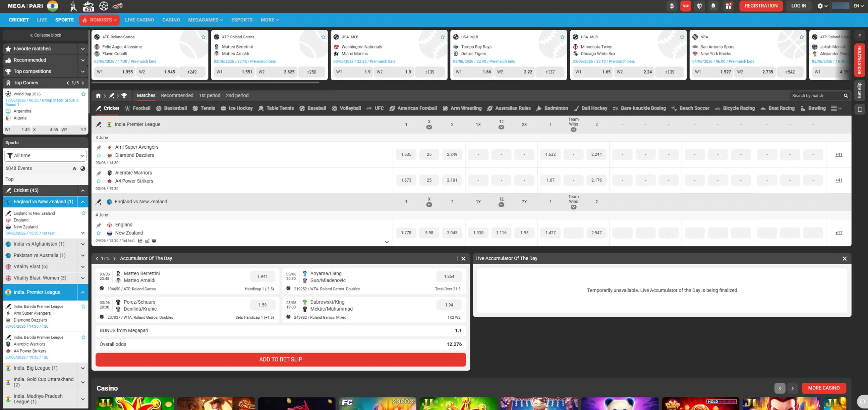
Task: Click the home icon in breadcrumb
Action: click(98, 96)
